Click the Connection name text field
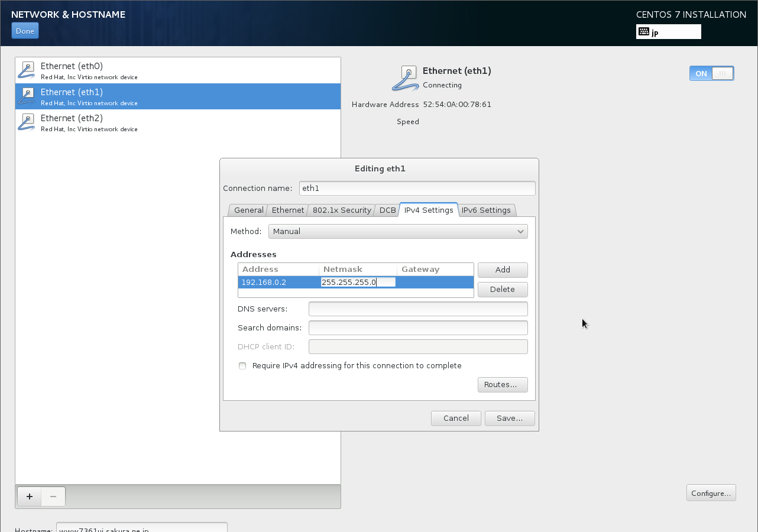This screenshot has height=532, width=758. [x=417, y=189]
